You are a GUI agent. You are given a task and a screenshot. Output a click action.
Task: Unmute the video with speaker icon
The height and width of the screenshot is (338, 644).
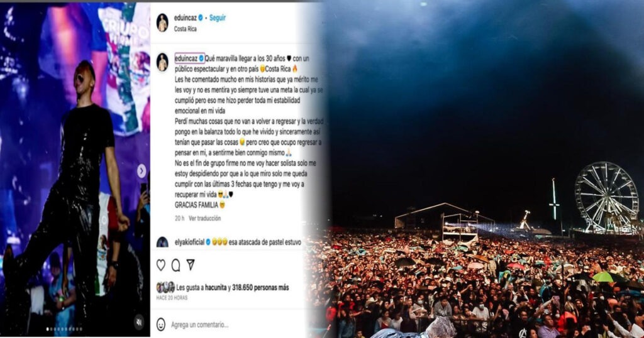tap(139, 322)
